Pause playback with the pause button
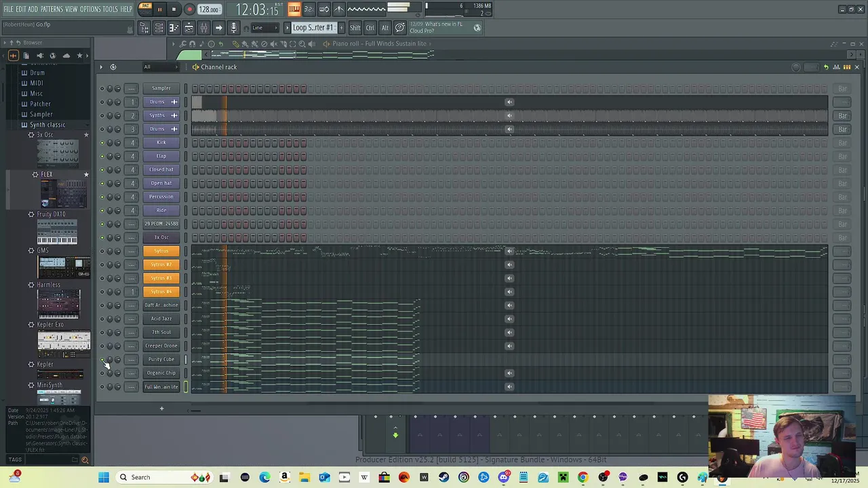This screenshot has height=488, width=868. tap(159, 9)
